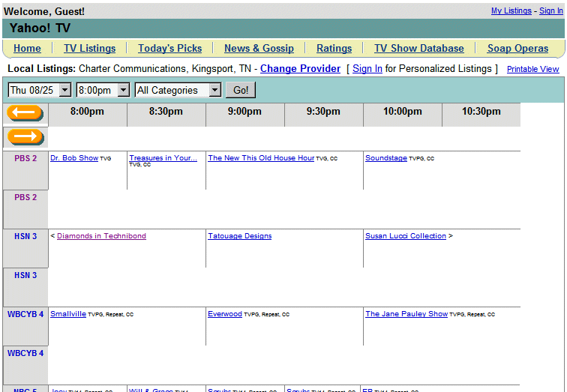
Task: Click the 10:30pm column header
Action: pos(481,111)
